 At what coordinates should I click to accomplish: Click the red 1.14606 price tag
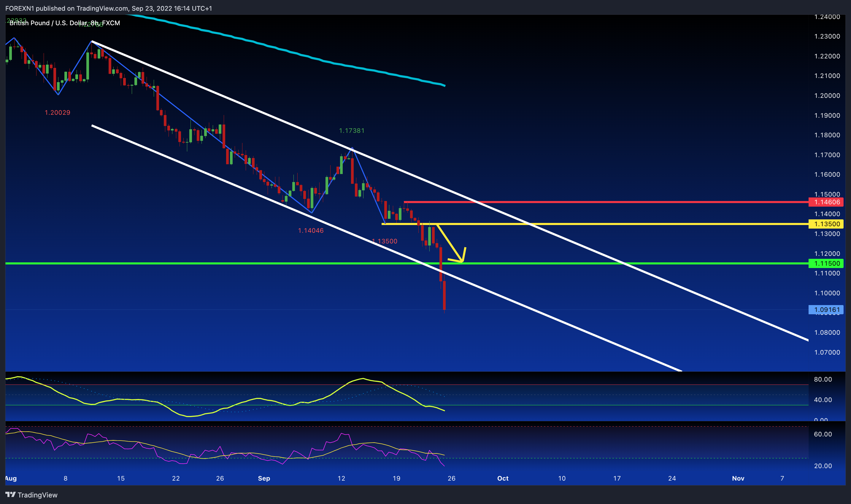click(825, 202)
